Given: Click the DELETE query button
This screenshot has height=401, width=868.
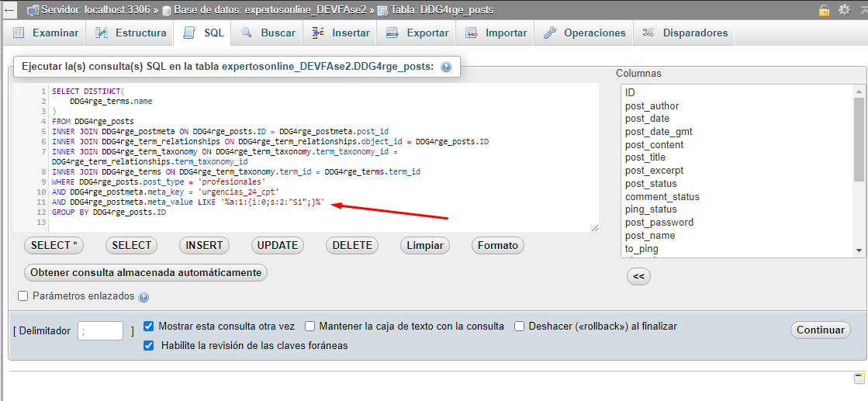Looking at the screenshot, I should (352, 245).
